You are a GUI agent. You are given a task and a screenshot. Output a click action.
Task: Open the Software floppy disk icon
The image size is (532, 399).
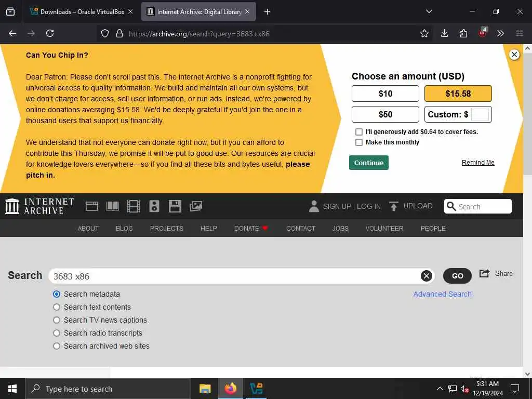pyautogui.click(x=175, y=206)
